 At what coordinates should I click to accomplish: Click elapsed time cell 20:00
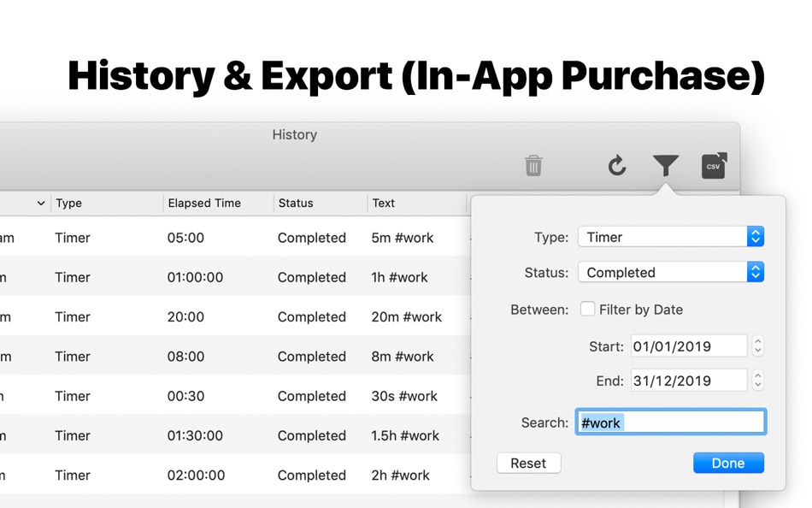(x=185, y=316)
